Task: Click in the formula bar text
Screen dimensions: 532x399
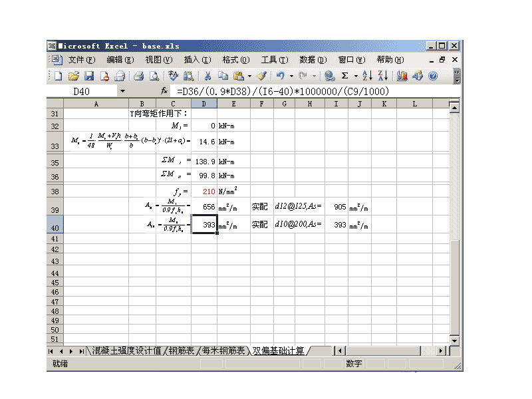Action: click(x=283, y=91)
